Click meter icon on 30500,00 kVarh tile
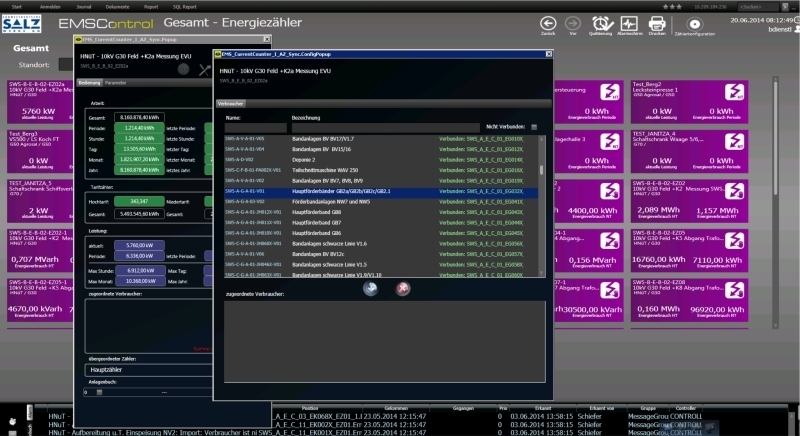800x436 pixels. pos(610,290)
